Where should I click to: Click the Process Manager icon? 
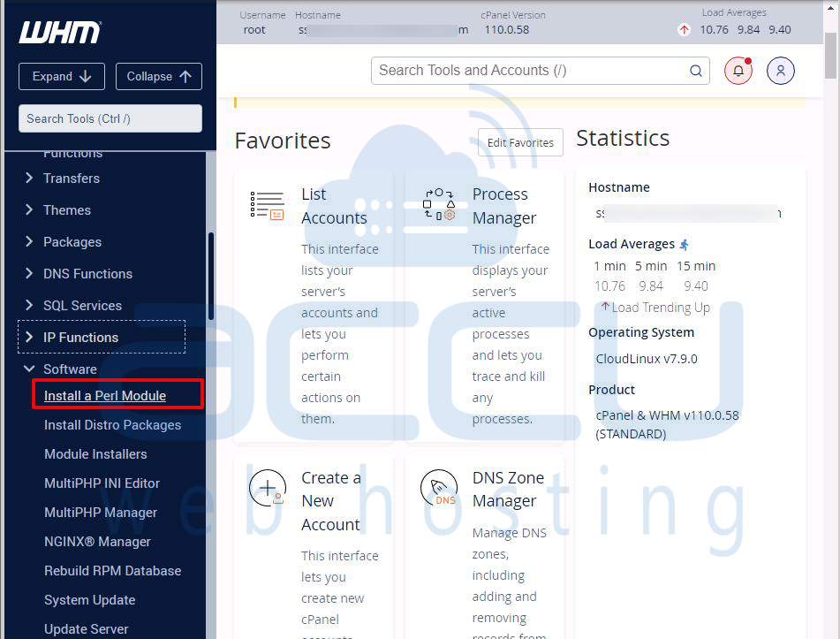439,204
